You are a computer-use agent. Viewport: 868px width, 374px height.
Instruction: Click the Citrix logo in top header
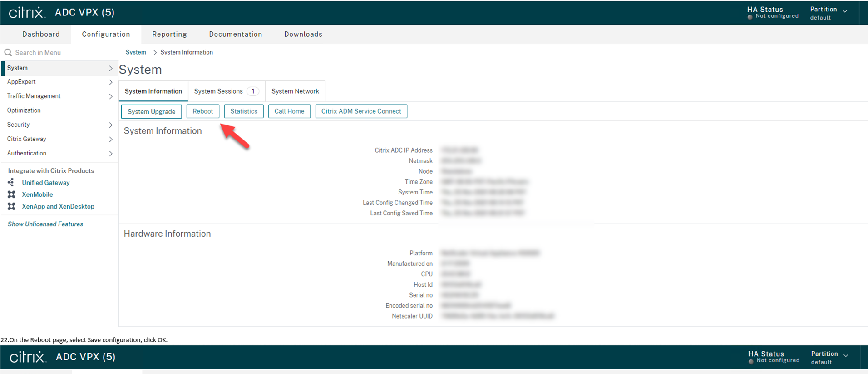(27, 12)
